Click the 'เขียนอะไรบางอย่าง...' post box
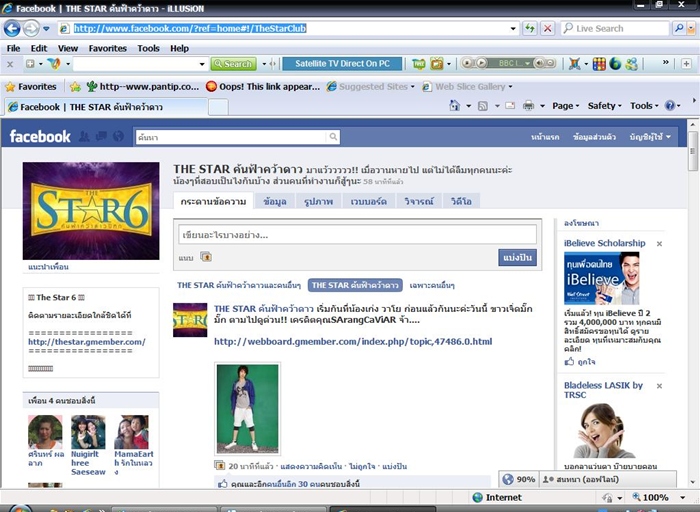This screenshot has height=512, width=700. (x=357, y=235)
